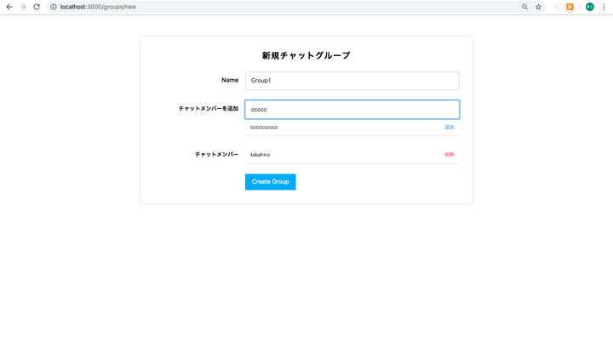The width and height of the screenshot is (613, 364).
Task: Select search result text cccccccccc
Action: pos(264,128)
